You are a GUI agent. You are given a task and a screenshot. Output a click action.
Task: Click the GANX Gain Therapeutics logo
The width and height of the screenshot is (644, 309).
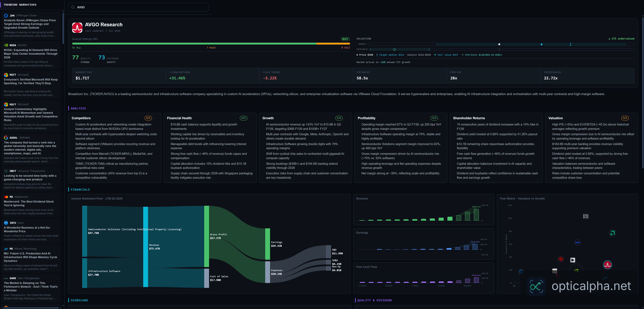point(6,278)
